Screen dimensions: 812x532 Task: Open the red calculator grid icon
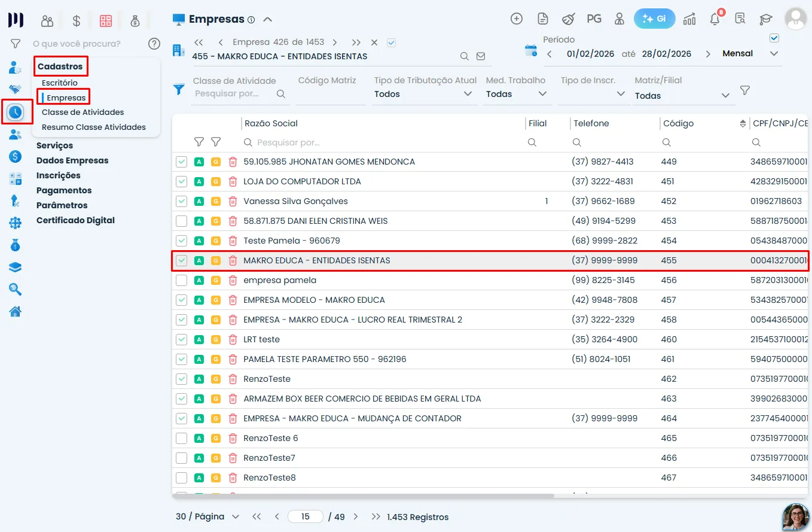[106, 21]
